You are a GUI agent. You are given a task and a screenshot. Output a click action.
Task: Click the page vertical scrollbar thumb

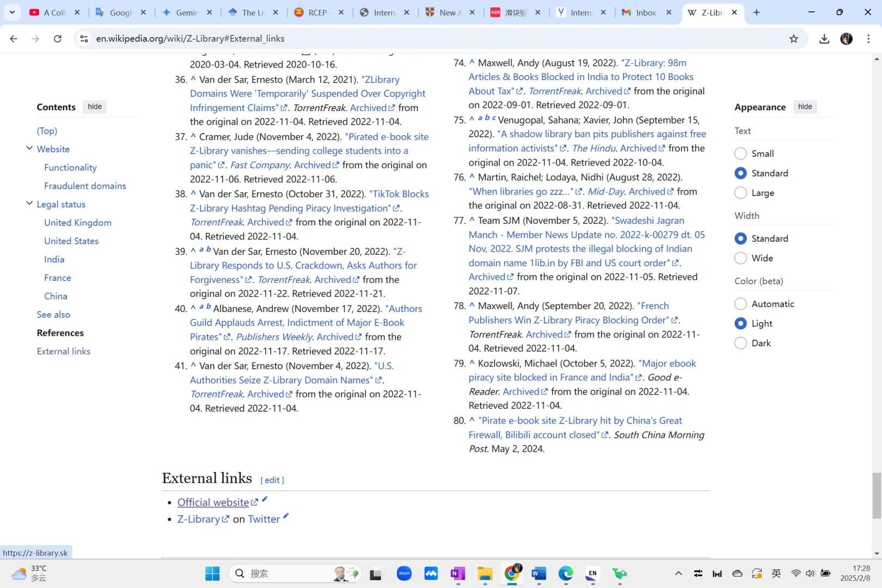tap(877, 495)
